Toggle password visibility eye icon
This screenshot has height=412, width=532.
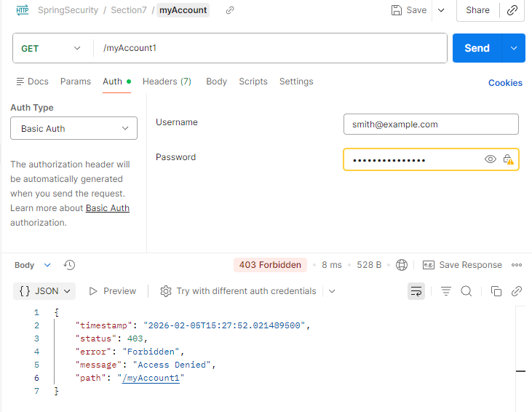pos(491,159)
